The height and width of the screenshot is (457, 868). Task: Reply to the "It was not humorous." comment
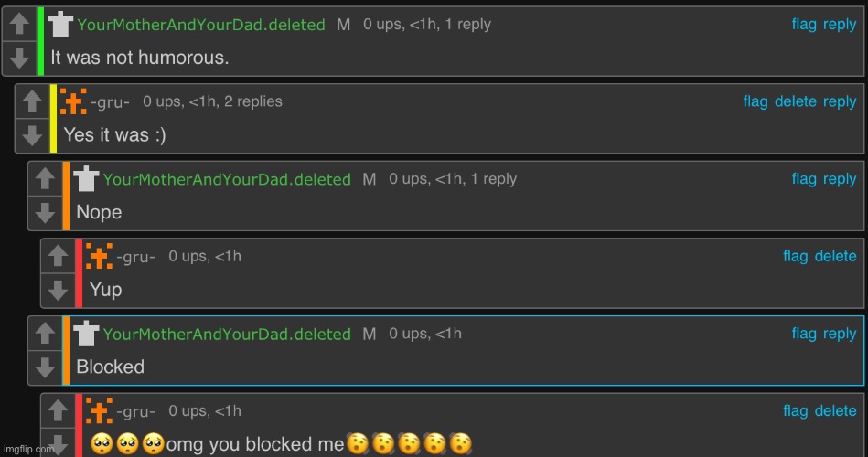840,25
